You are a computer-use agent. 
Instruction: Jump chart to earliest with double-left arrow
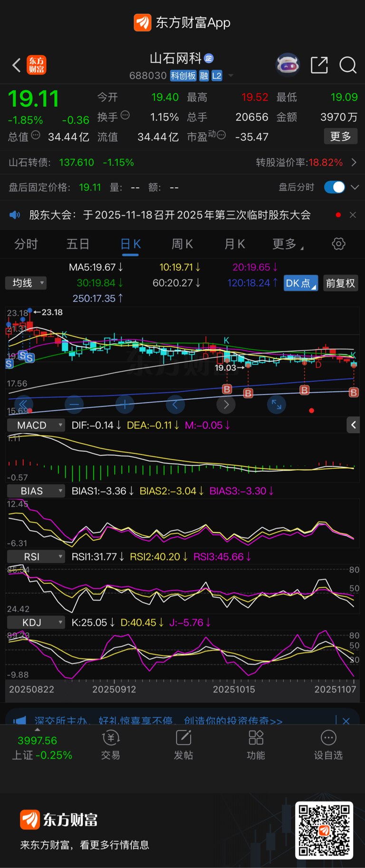[23, 405]
